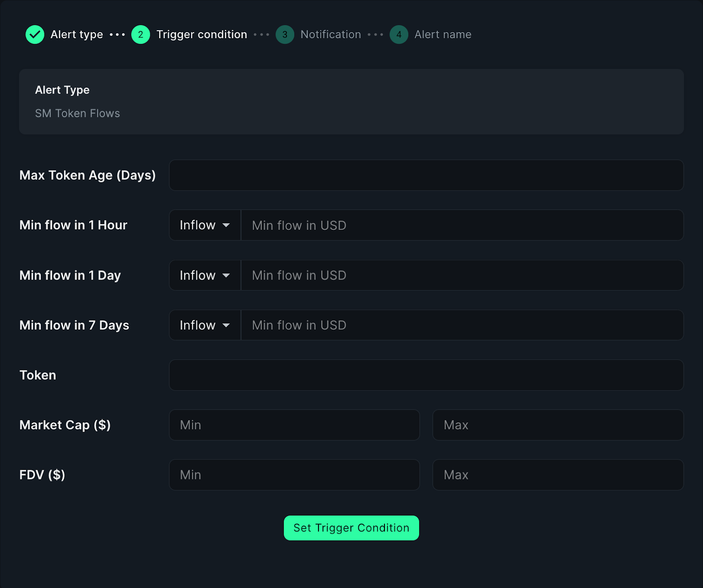703x588 pixels.
Task: Click the Set Trigger Condition button
Action: click(x=351, y=528)
